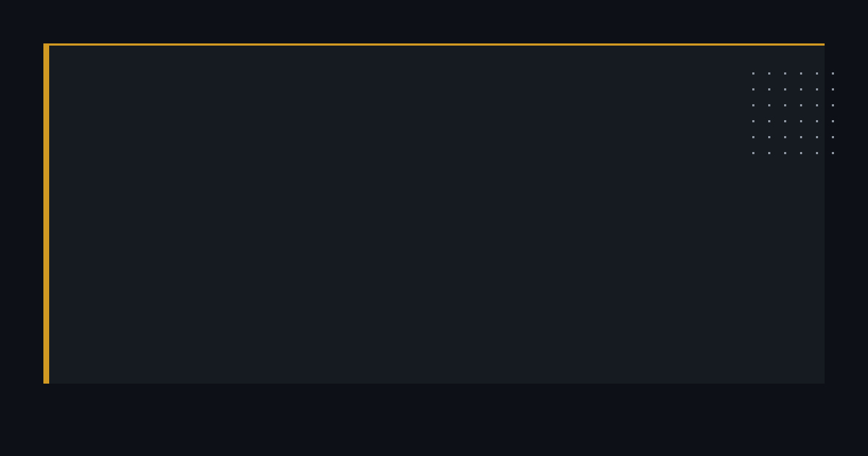
Task: Click the bottom end of the orange bar
Action: pos(46,381)
